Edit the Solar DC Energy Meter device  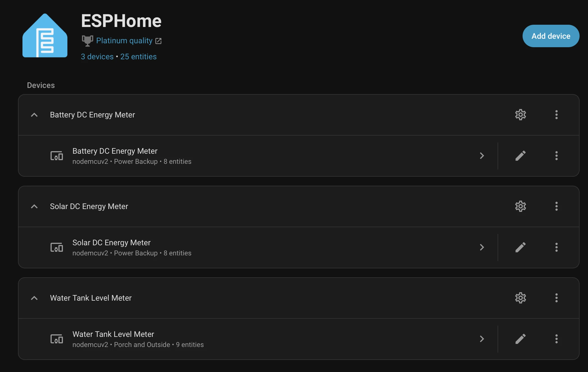pos(520,247)
